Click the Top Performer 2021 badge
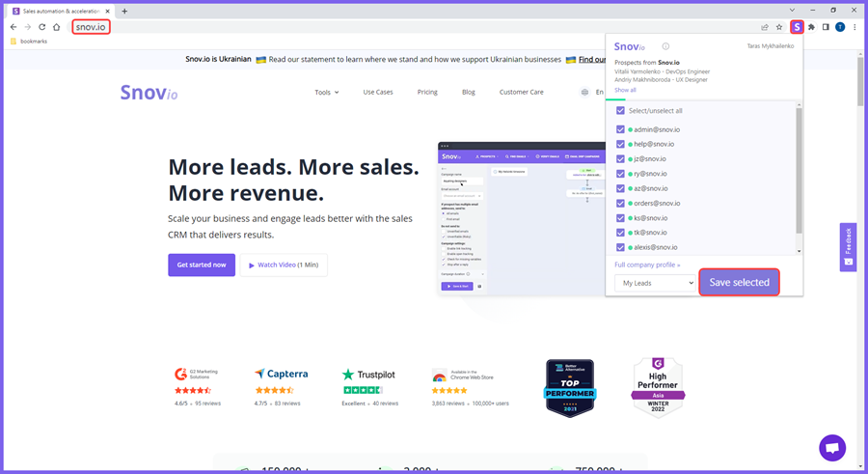Screen dimensions: 868x474 point(570,388)
